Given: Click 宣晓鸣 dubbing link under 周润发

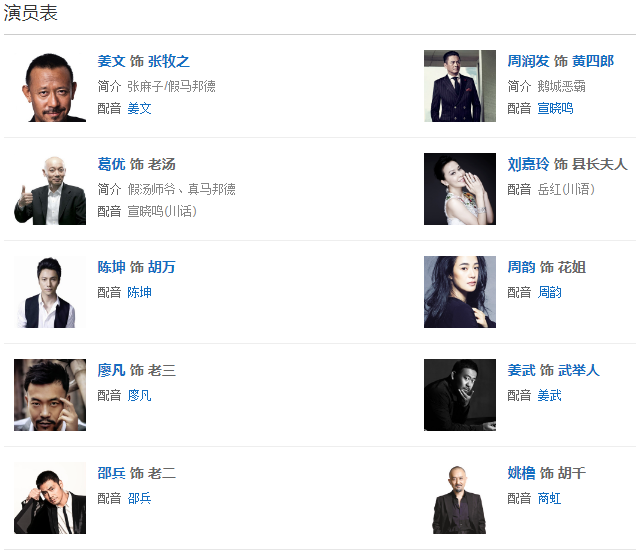Looking at the screenshot, I should pyautogui.click(x=555, y=108).
